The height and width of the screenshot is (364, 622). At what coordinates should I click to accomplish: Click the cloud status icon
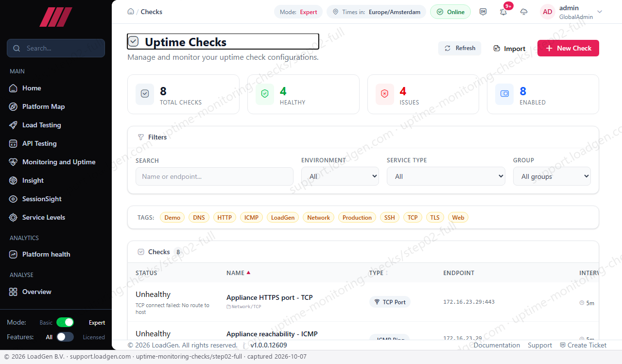click(x=524, y=12)
